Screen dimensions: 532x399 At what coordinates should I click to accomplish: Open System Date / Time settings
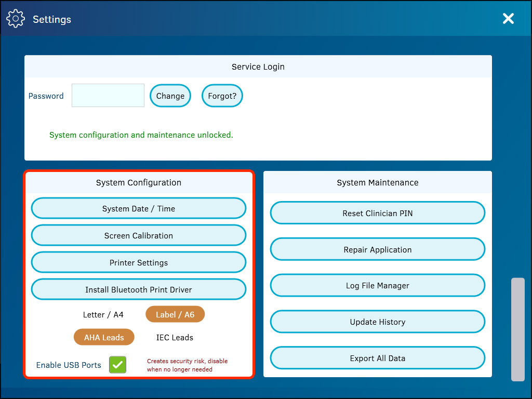point(138,208)
